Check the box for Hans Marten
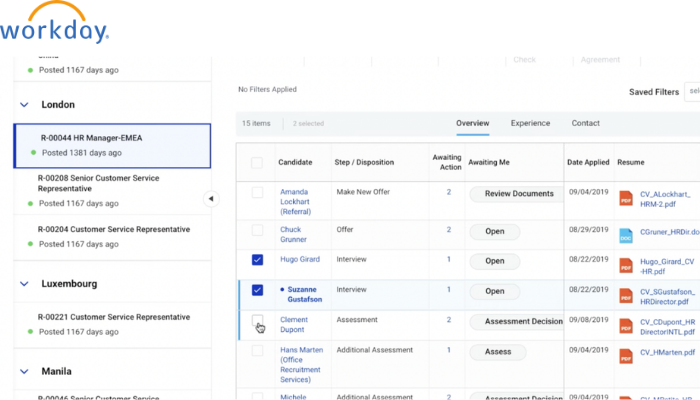Screen dimensions: 700x400 257,350
